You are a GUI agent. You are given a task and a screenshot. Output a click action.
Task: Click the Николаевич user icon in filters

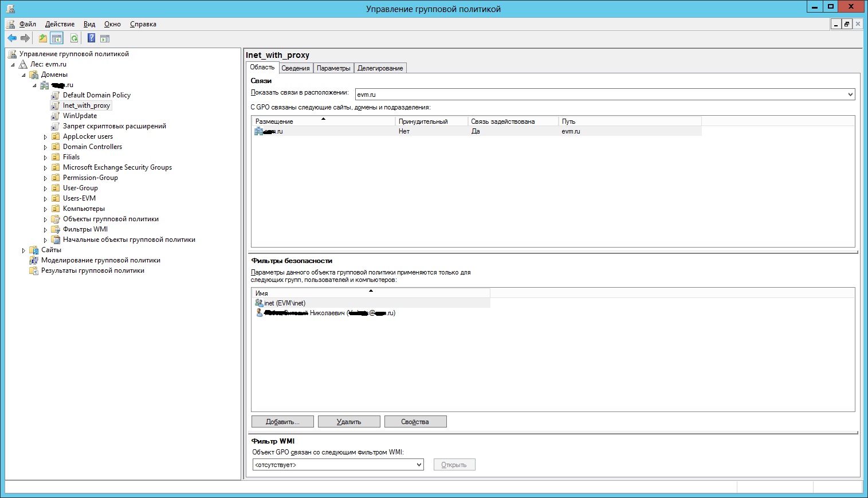click(260, 313)
